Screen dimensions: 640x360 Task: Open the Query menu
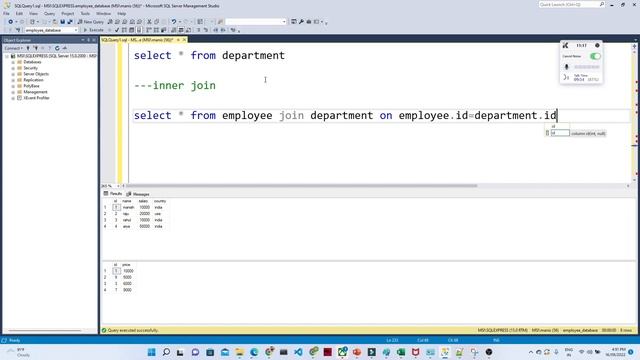pyautogui.click(x=49, y=13)
